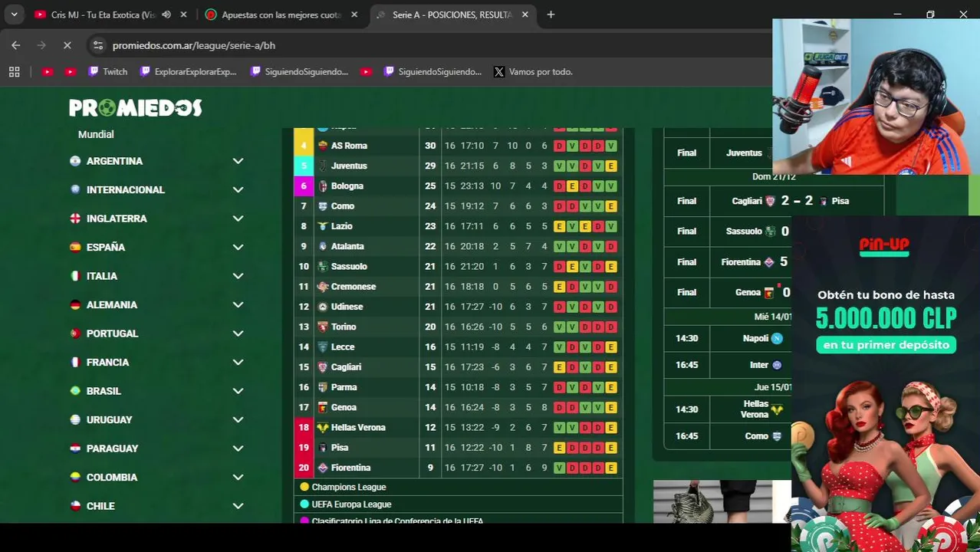Image resolution: width=980 pixels, height=552 pixels.
Task: Open a new browser tab
Action: pos(551,15)
